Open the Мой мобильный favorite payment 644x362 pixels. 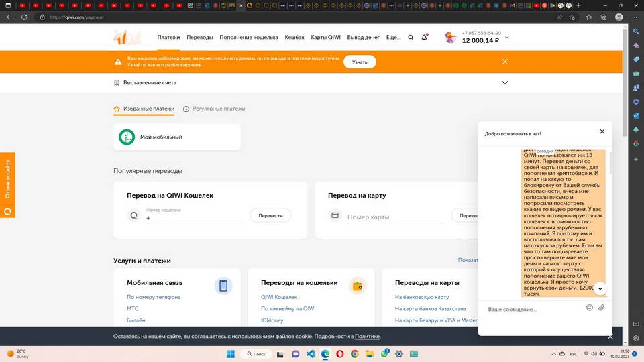pyautogui.click(x=177, y=137)
